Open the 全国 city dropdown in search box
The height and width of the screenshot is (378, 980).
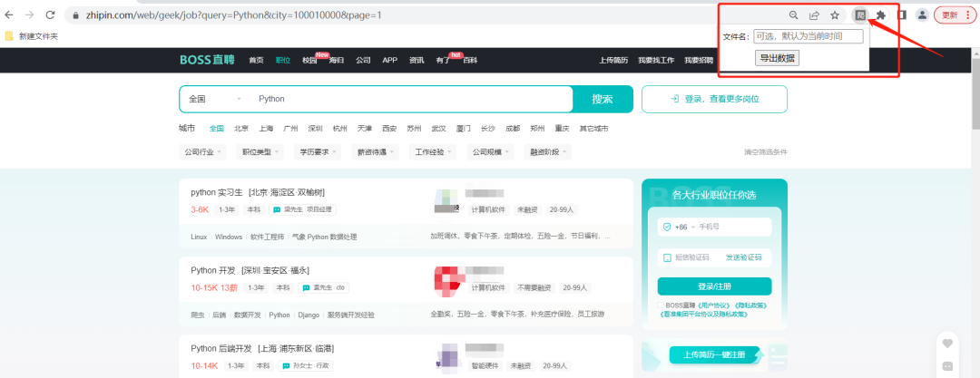click(x=215, y=99)
